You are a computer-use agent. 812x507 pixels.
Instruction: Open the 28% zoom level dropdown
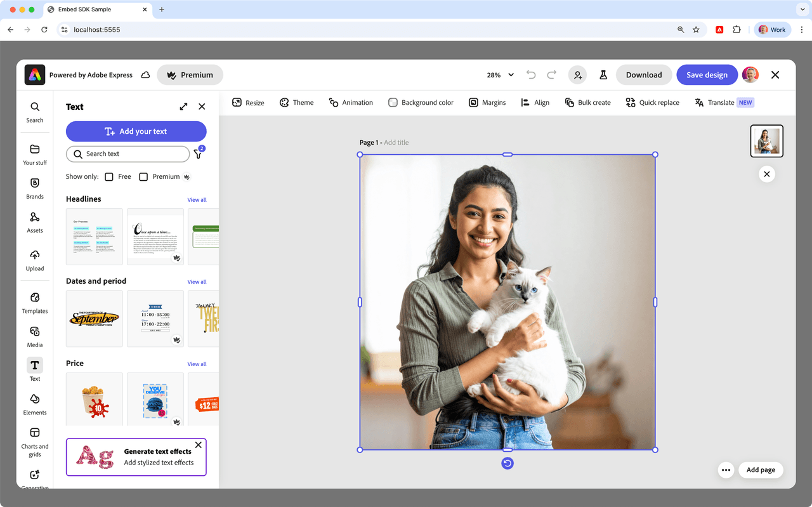pos(500,75)
